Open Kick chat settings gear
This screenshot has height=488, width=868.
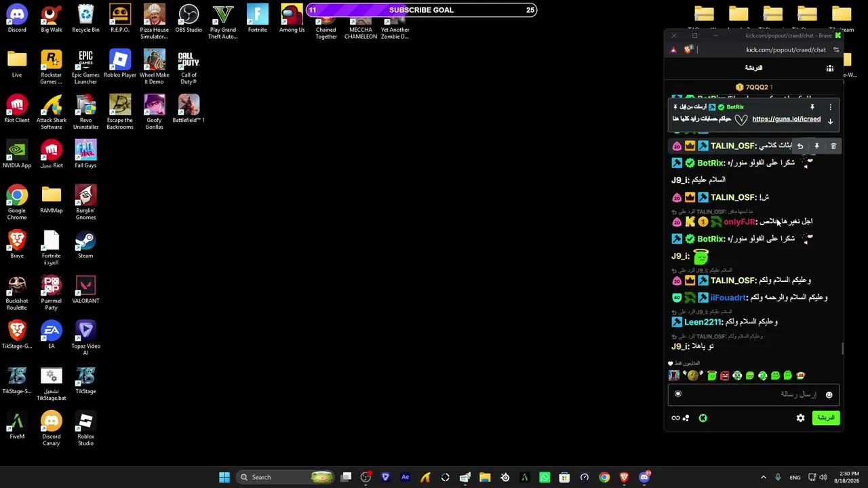pos(801,418)
